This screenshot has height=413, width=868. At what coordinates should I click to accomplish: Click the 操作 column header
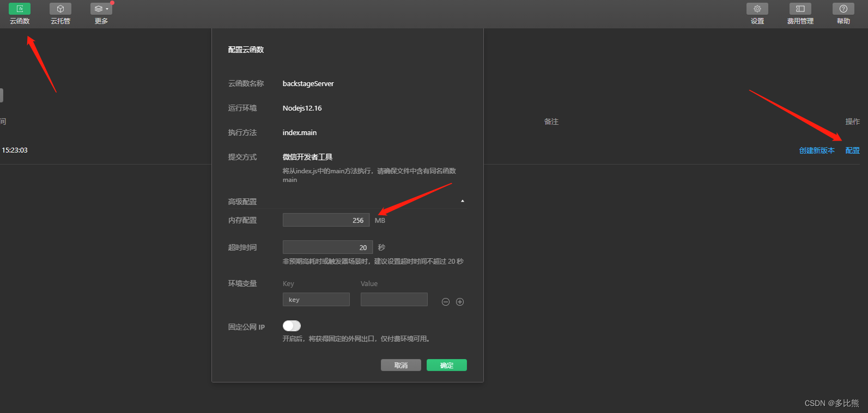853,122
